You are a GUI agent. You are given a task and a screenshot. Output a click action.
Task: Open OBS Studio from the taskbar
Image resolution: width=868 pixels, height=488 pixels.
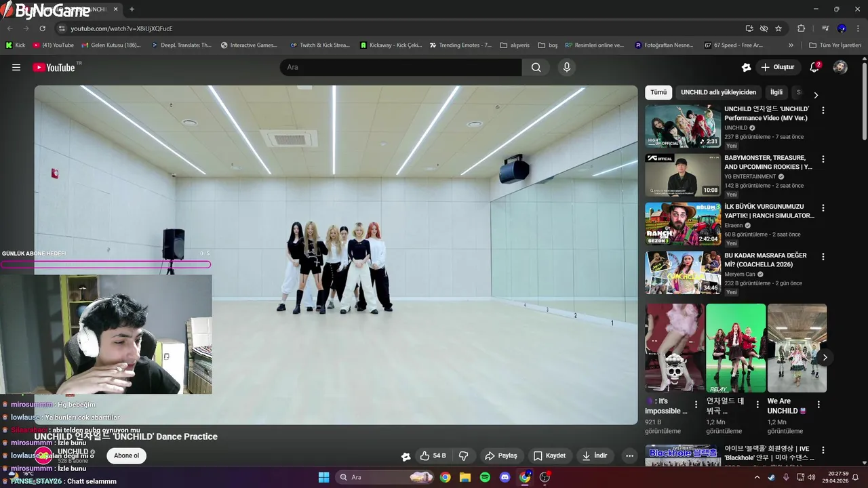pos(545,477)
